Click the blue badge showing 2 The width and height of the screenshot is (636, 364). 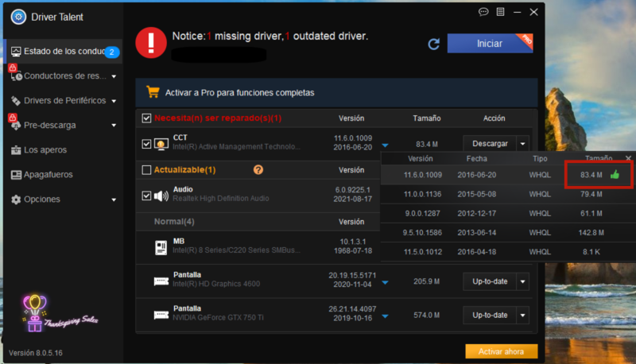pyautogui.click(x=111, y=52)
